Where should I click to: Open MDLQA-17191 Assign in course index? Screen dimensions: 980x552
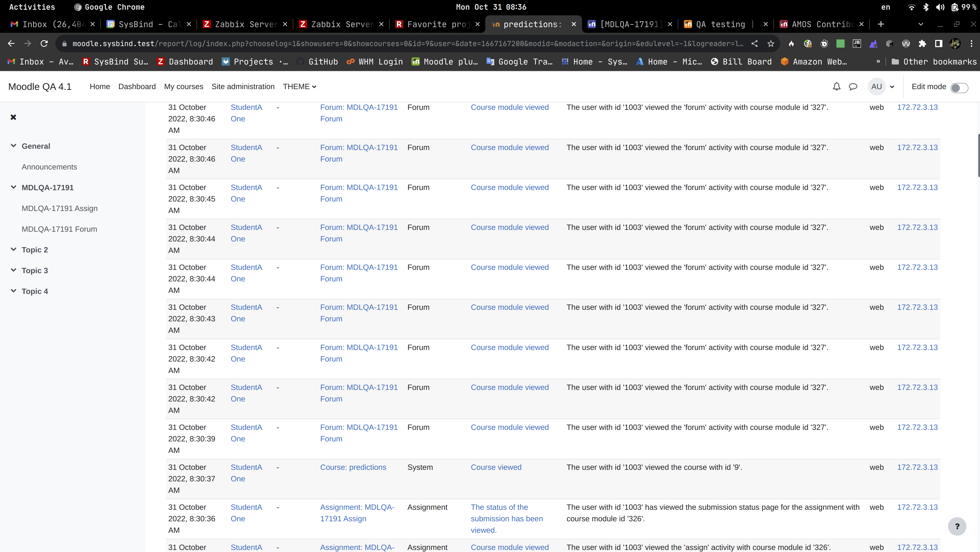[x=59, y=208]
